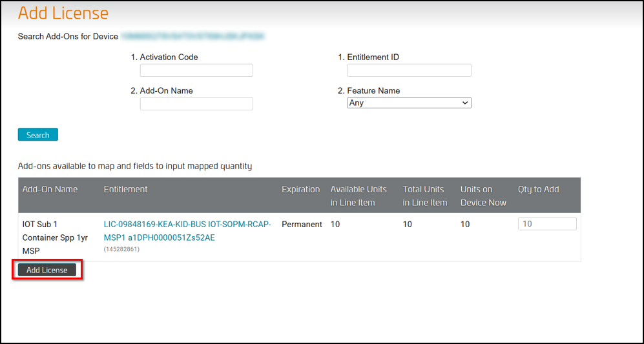
Task: Select the Add-On Name input field
Action: (196, 104)
